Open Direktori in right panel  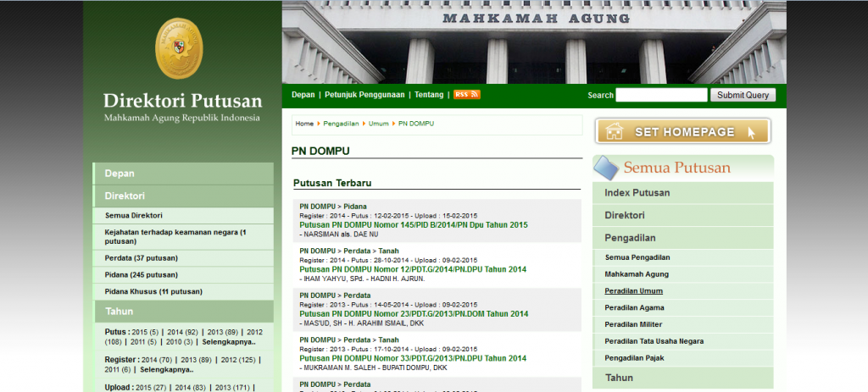(x=682, y=216)
